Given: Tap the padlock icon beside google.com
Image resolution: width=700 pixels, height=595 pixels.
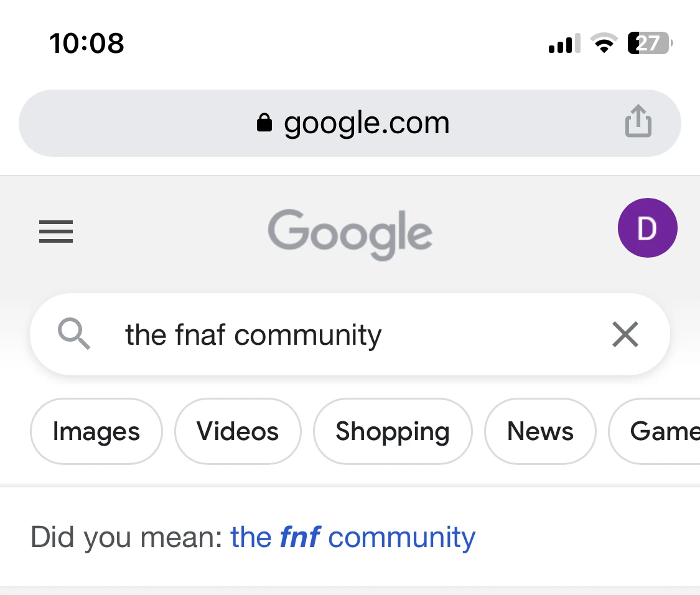Looking at the screenshot, I should click(264, 123).
